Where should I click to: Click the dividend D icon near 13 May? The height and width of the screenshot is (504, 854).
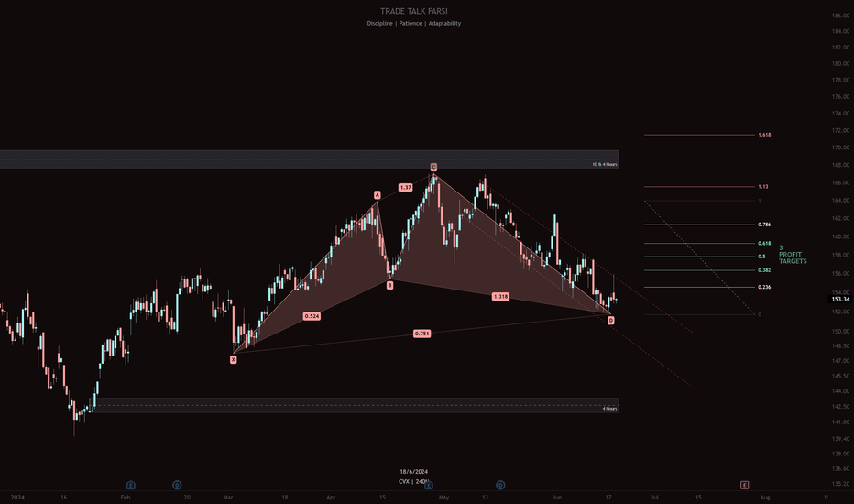[500, 485]
